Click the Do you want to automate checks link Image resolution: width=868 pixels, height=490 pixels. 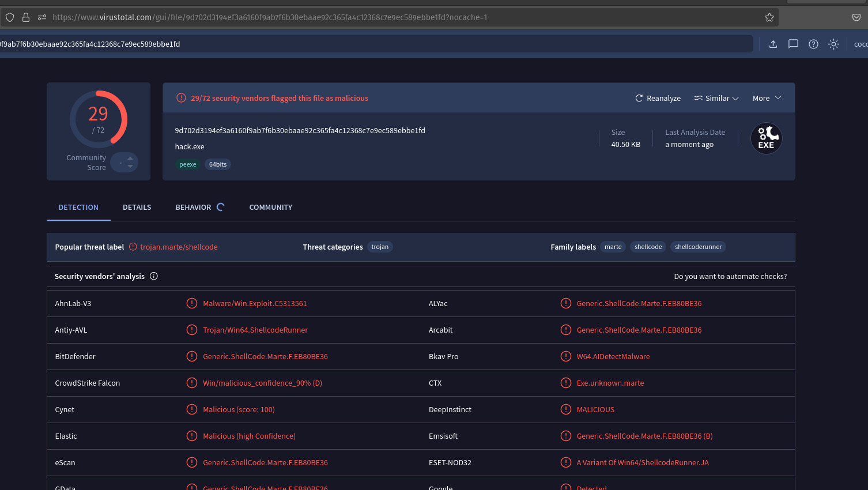(x=730, y=276)
